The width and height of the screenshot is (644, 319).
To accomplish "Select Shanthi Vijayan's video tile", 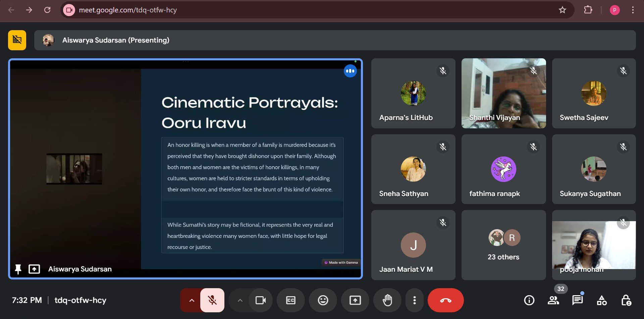I will click(x=503, y=93).
